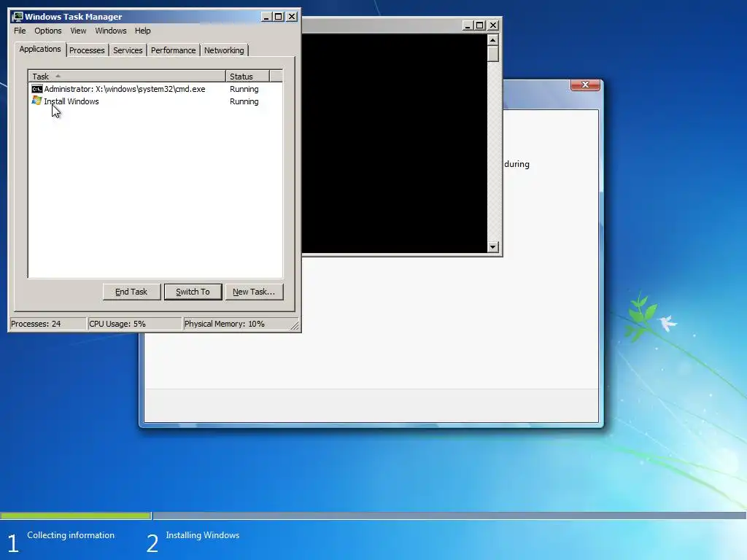Sort by the Status column header
Viewport: 747px width, 560px height.
tap(248, 76)
